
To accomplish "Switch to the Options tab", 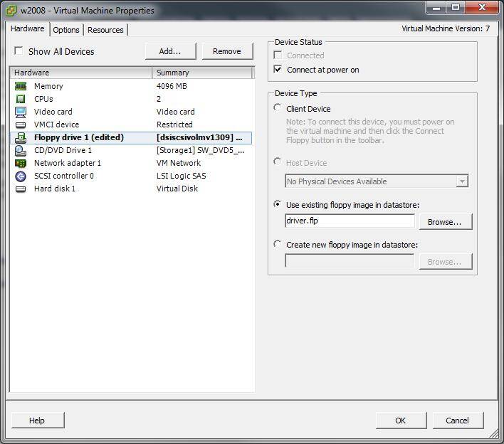I will point(66,30).
